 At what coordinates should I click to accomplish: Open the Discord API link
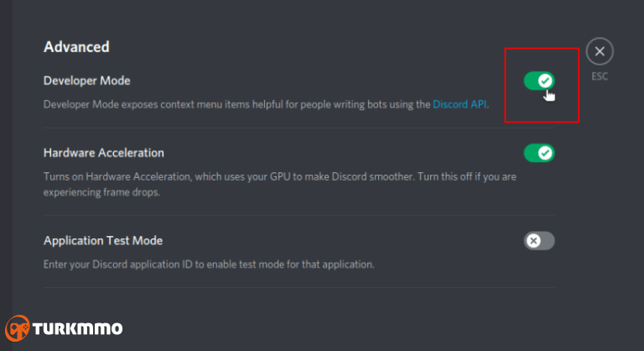(x=460, y=104)
